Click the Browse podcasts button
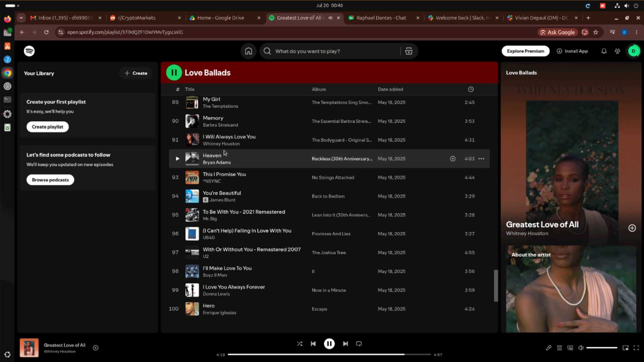Screen dimensions: 644x362 tap(50, 180)
